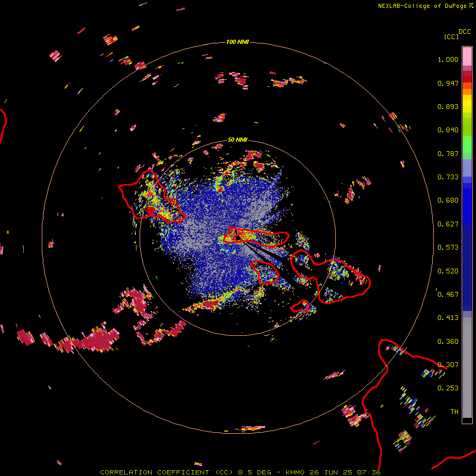Click the 0.680 legend label
The image size is (476, 476).
448,200
